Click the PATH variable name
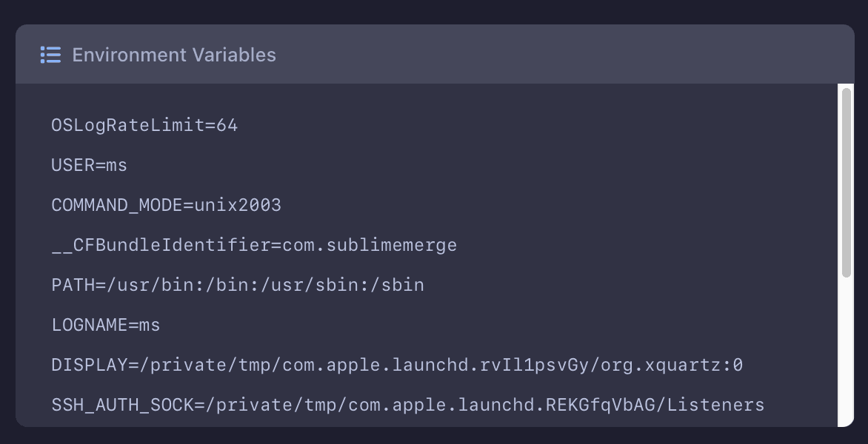This screenshot has width=868, height=444. 73,286
